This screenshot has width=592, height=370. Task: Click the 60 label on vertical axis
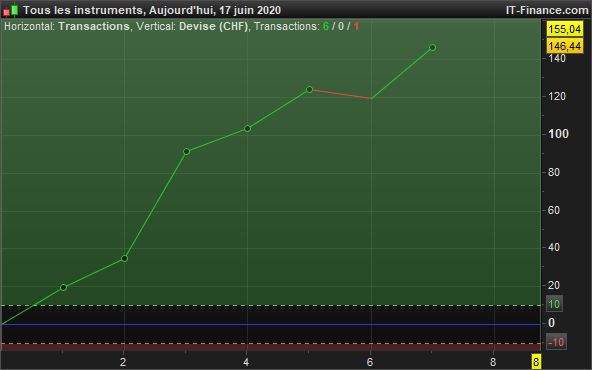[553, 210]
